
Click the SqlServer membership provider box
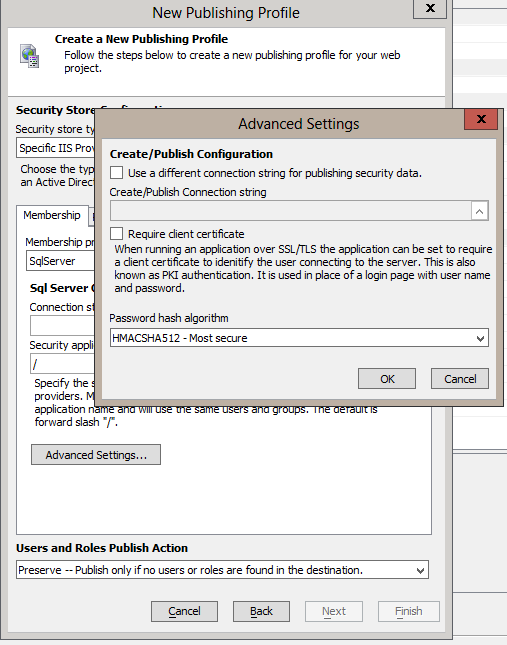(x=61, y=261)
